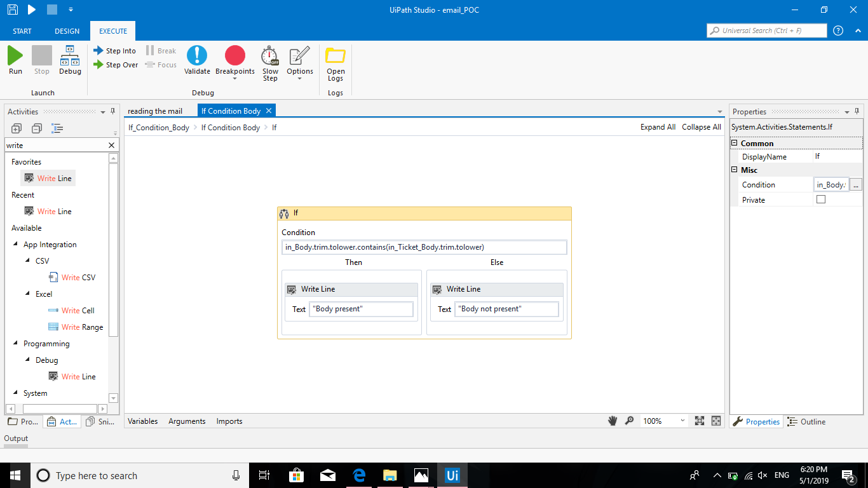Image resolution: width=868 pixels, height=488 pixels.
Task: Toggle the Private checkbox in Properties
Action: (821, 200)
